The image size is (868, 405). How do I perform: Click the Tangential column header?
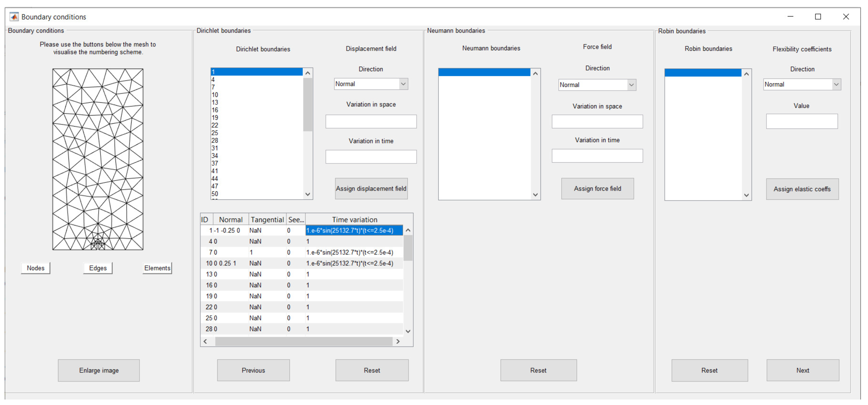coord(267,220)
